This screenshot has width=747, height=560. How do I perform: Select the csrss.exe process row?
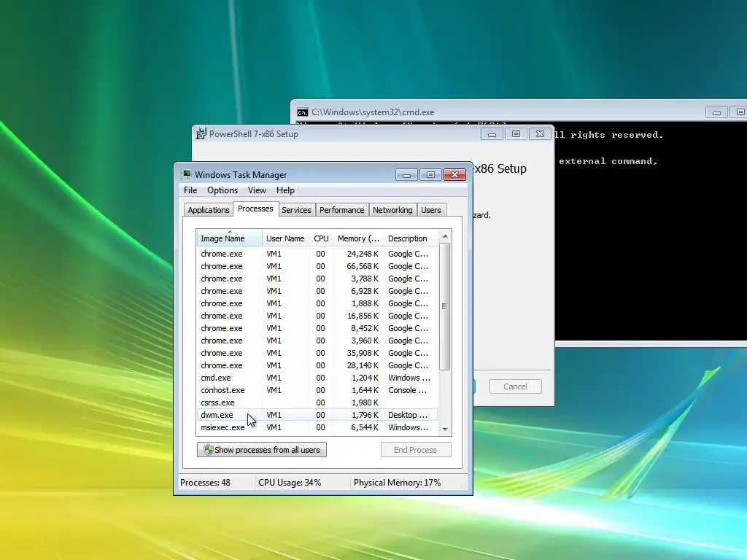coord(317,402)
